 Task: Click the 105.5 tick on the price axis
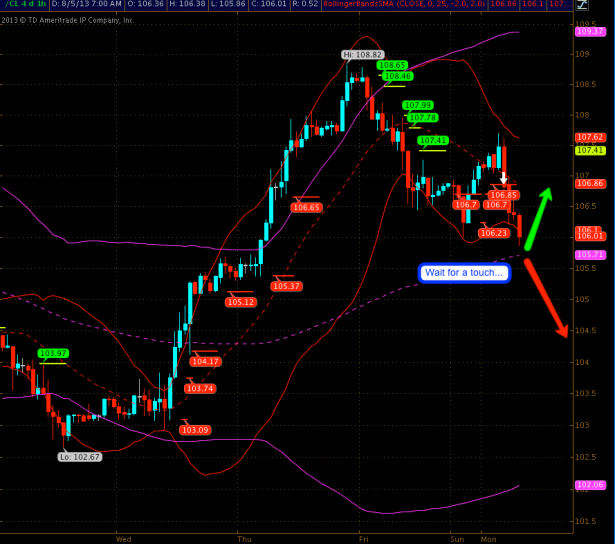585,268
